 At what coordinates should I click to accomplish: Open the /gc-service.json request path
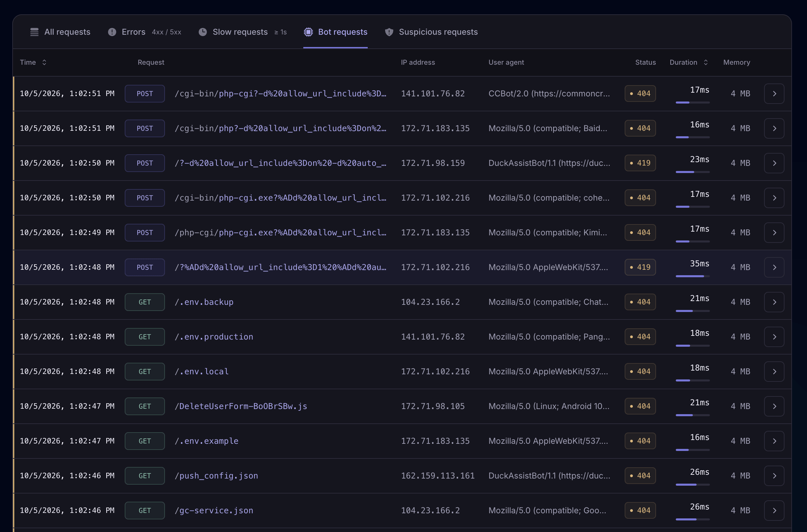tap(214, 511)
